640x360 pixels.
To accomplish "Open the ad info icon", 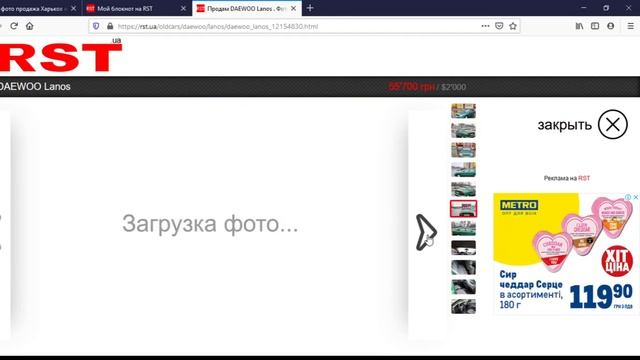I will click(629, 197).
